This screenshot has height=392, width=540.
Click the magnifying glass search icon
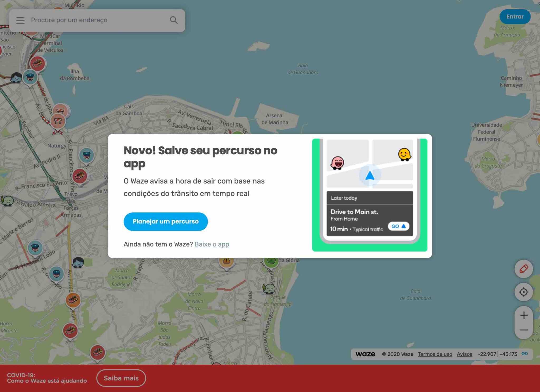[x=173, y=20]
